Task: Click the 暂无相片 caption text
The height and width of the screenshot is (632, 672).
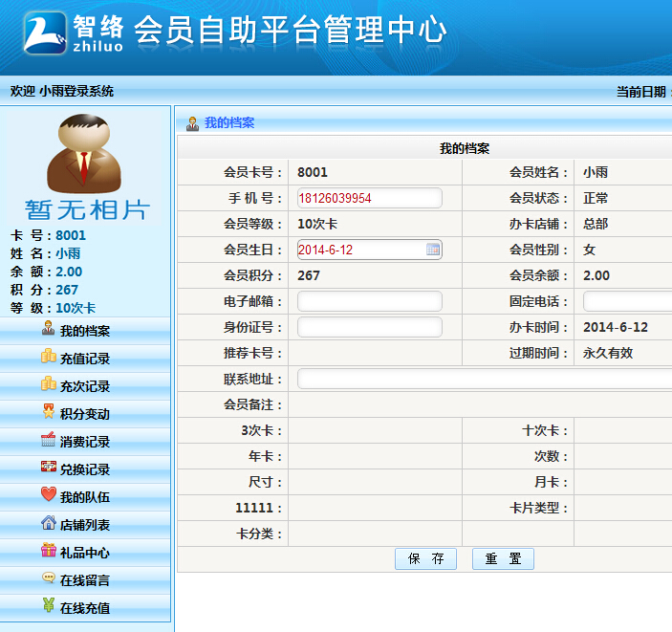Action: click(87, 209)
